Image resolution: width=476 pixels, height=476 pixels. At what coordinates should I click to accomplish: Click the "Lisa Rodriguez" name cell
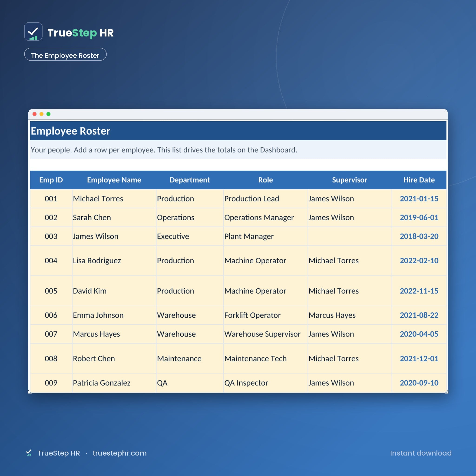tap(114, 261)
